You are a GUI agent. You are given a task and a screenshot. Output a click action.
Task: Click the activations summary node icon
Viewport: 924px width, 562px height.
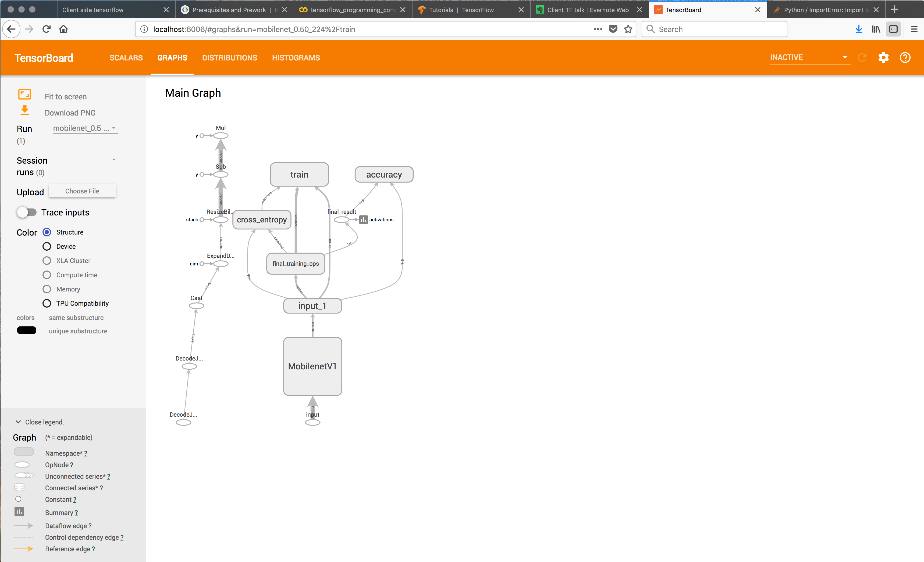point(363,220)
